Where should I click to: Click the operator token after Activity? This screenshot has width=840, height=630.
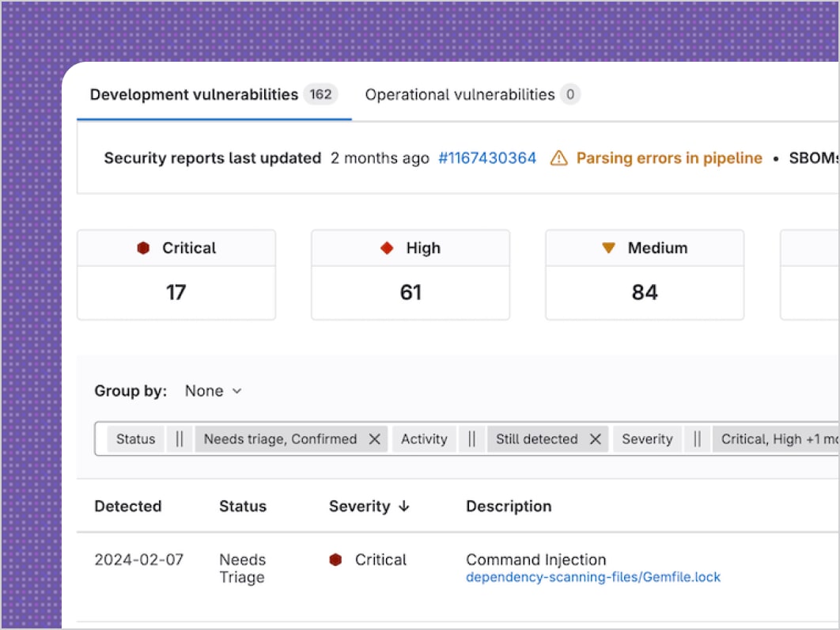coord(471,439)
